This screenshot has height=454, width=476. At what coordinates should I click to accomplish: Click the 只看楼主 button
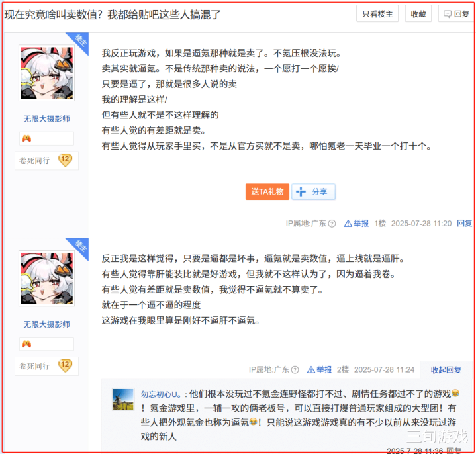coord(377,14)
